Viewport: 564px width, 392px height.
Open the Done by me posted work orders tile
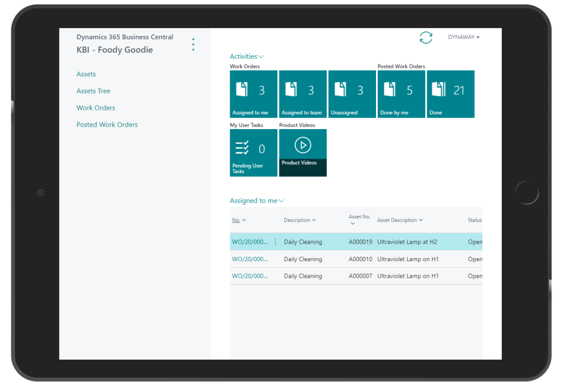[401, 94]
